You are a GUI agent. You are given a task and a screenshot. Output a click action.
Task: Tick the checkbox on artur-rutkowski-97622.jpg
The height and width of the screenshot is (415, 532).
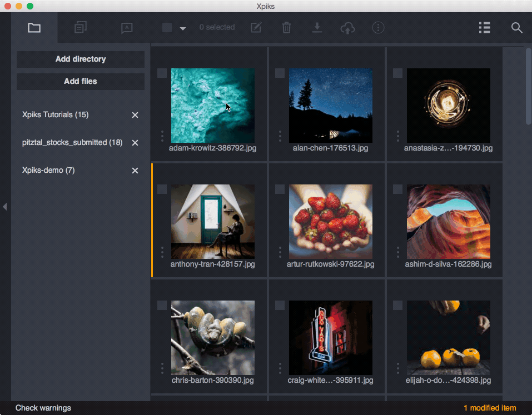pyautogui.click(x=280, y=189)
